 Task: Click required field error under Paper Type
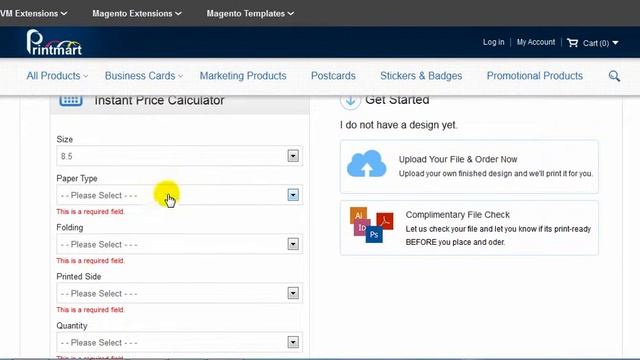coord(91,211)
